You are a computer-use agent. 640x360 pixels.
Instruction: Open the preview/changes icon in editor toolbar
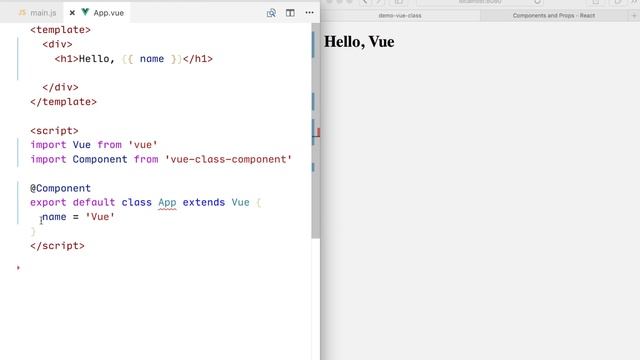(271, 13)
